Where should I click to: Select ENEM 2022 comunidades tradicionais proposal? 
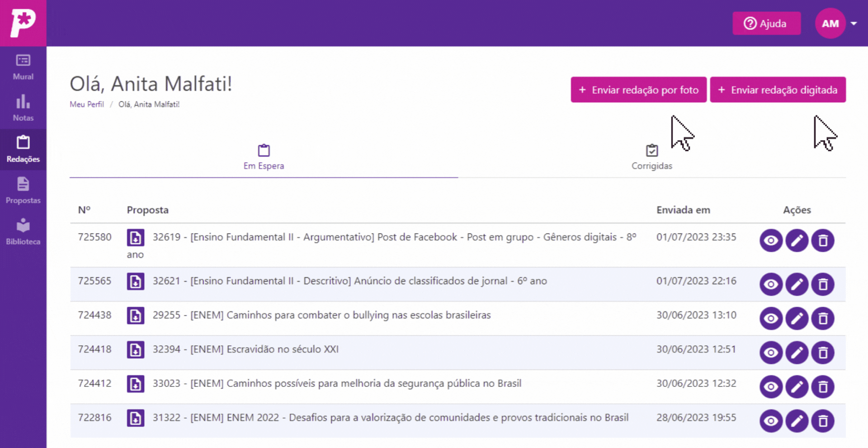pos(391,418)
